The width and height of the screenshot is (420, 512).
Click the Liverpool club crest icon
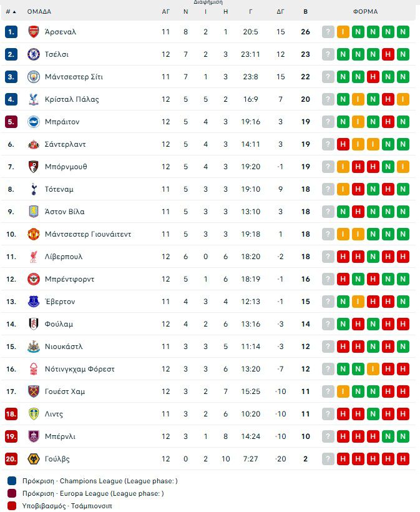[34, 257]
